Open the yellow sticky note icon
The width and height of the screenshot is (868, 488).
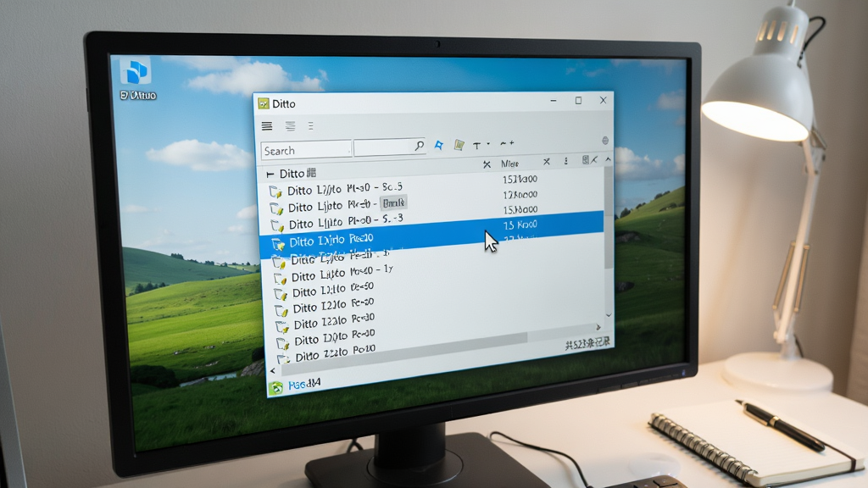pos(459,145)
